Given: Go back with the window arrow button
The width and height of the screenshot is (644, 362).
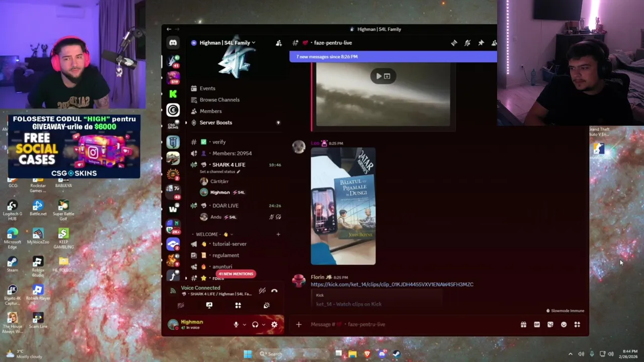Looking at the screenshot, I should (x=169, y=29).
